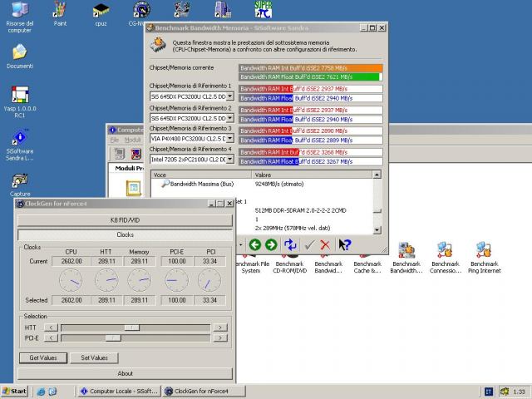The width and height of the screenshot is (532, 399).
Task: Click the grey checkmark OK icon
Action: (309, 244)
